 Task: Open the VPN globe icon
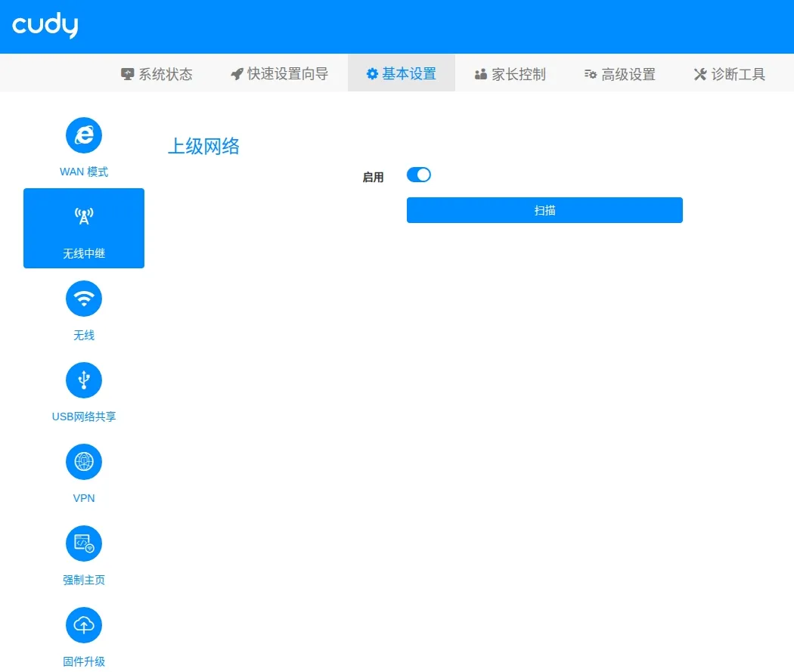click(x=84, y=462)
